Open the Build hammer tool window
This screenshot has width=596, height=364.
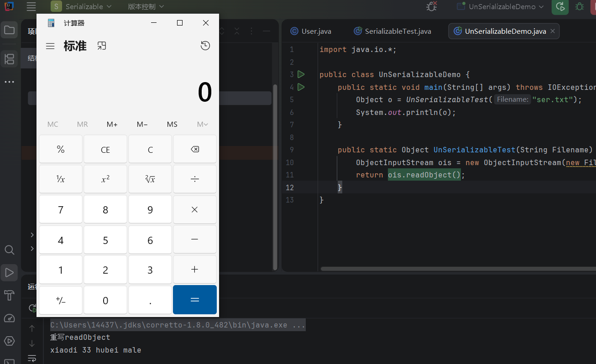9,296
